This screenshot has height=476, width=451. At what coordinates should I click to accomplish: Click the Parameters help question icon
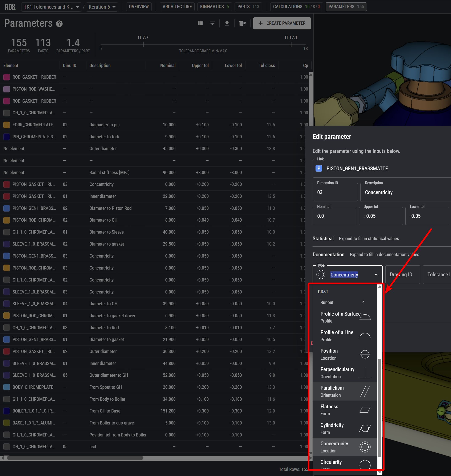click(x=59, y=24)
